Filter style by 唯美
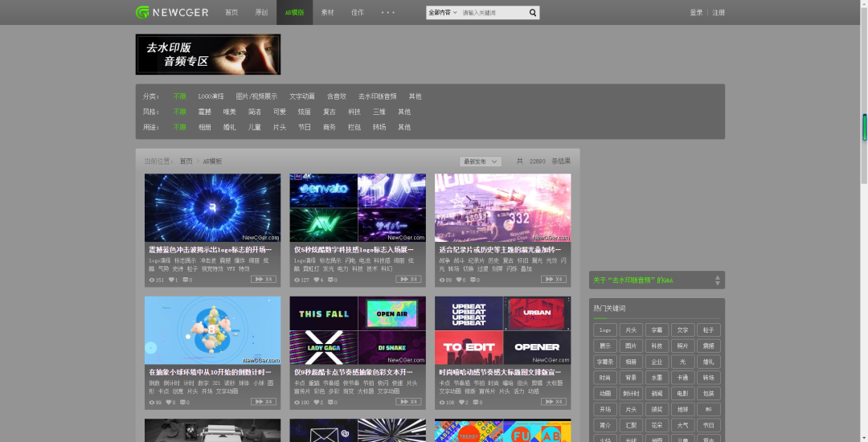 click(x=229, y=112)
